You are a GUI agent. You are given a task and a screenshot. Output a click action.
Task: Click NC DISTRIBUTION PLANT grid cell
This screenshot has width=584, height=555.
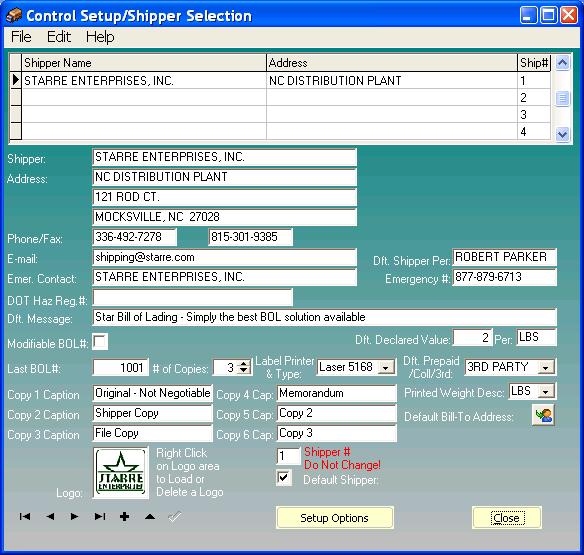point(392,80)
